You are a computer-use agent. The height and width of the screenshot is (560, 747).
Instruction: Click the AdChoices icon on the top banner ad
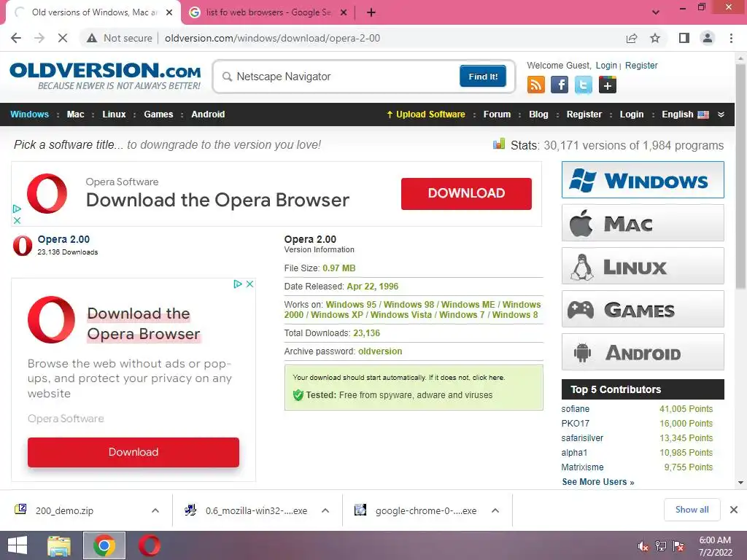17,209
